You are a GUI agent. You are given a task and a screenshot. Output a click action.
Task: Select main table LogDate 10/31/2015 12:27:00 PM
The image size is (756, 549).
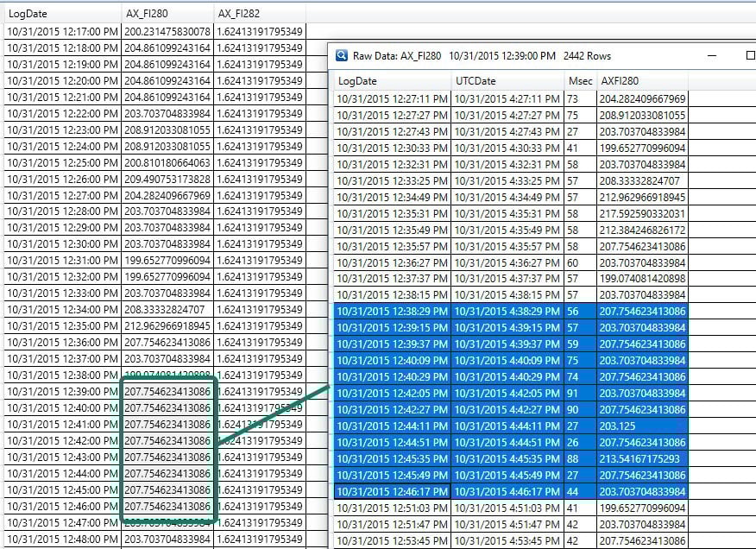click(x=63, y=196)
